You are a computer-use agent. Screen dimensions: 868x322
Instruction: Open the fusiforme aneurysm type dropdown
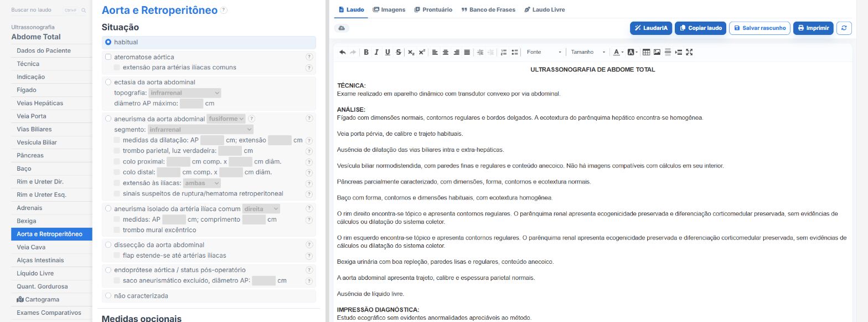tap(225, 119)
